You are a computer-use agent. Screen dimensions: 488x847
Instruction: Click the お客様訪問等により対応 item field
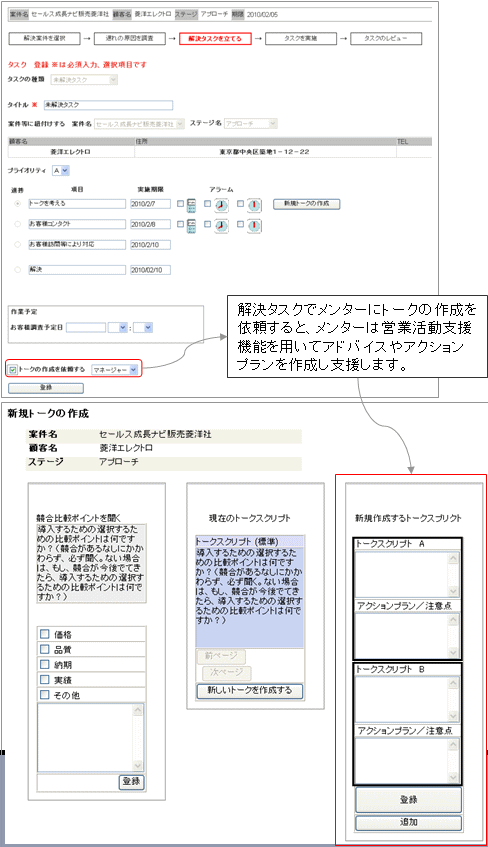pyautogui.click(x=77, y=245)
